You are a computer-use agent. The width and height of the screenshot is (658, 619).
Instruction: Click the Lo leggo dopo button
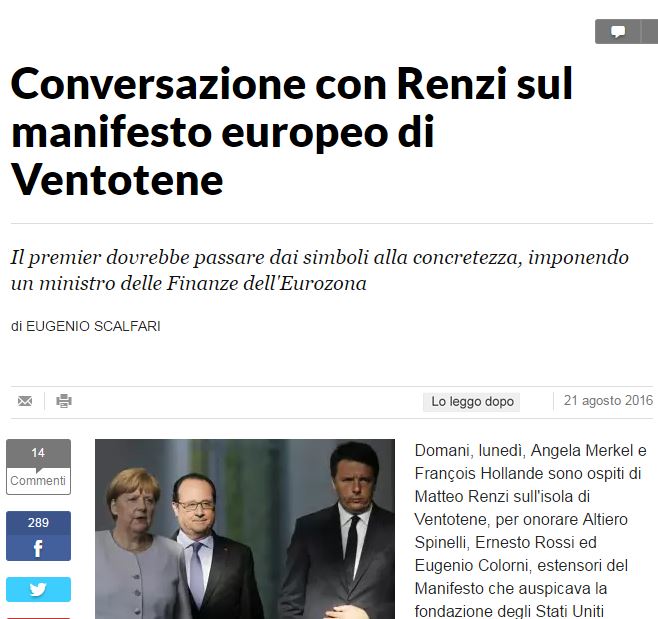(472, 402)
